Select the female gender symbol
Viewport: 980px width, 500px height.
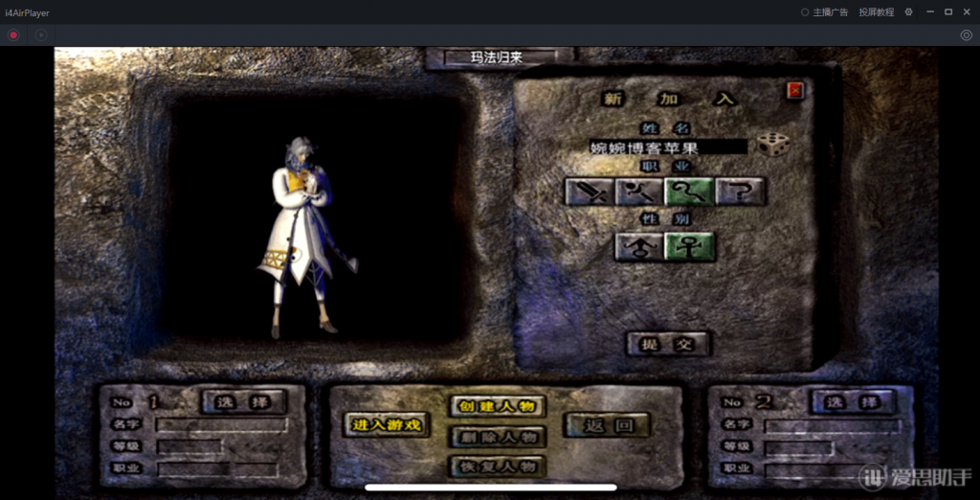coord(690,247)
